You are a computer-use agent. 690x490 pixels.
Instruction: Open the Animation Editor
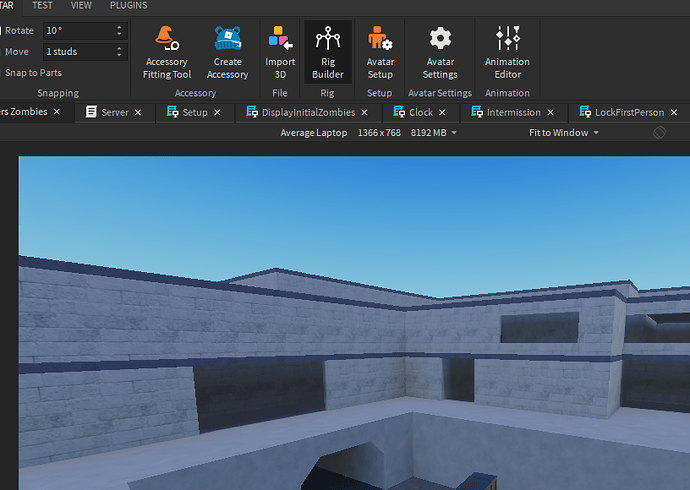tap(507, 52)
